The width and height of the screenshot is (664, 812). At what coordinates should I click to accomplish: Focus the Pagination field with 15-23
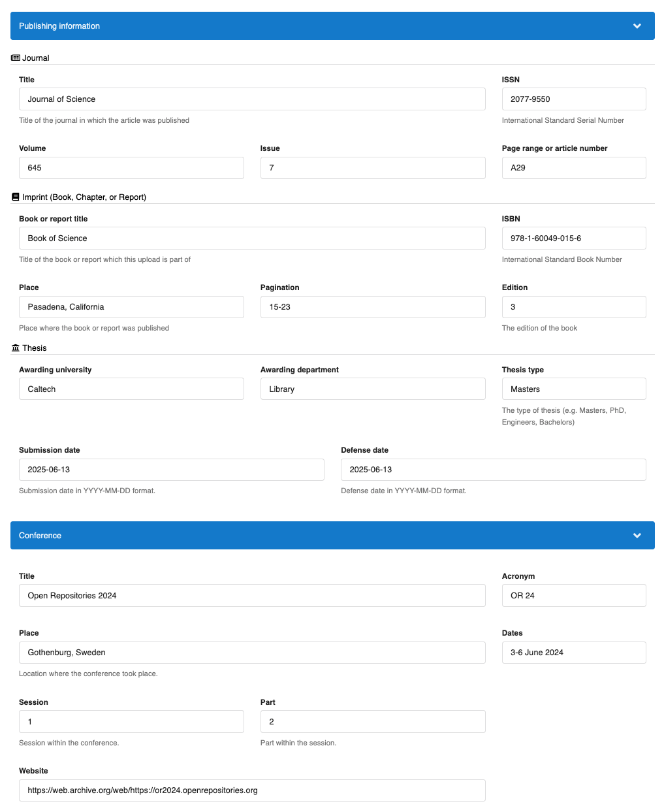(x=372, y=307)
